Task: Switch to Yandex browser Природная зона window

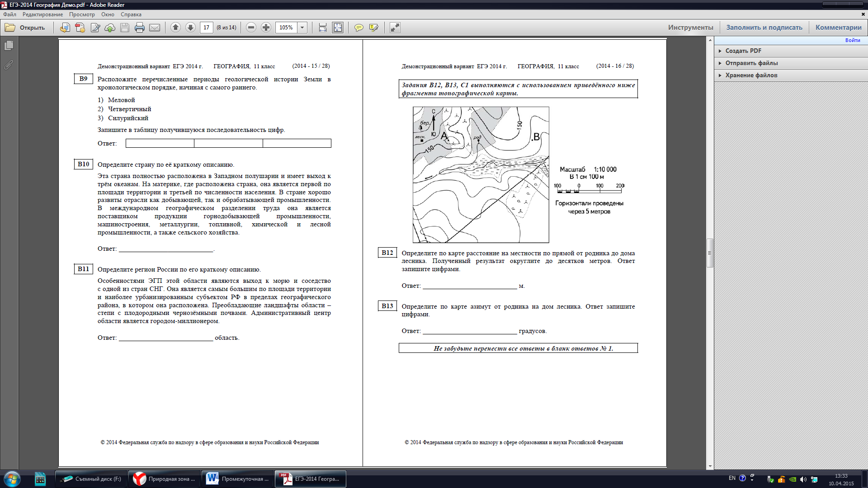Action: point(165,479)
